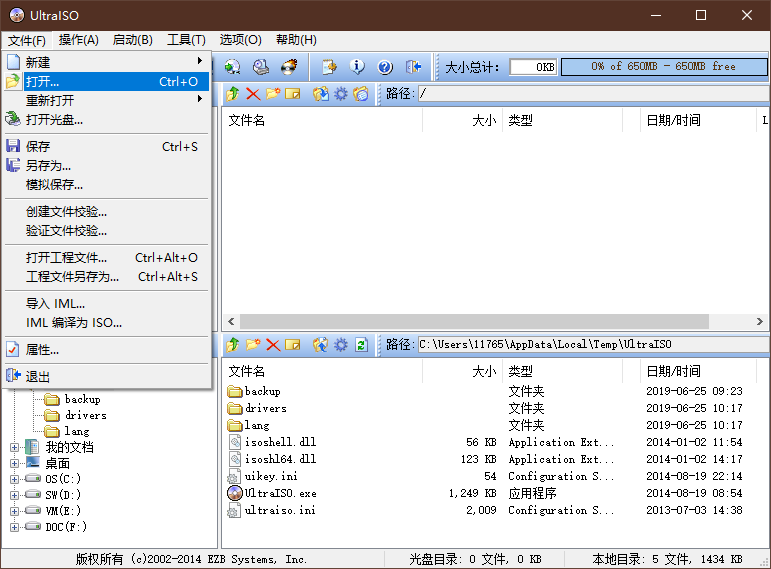This screenshot has width=771, height=569.
Task: Choose 保存 menu entry
Action: point(107,147)
